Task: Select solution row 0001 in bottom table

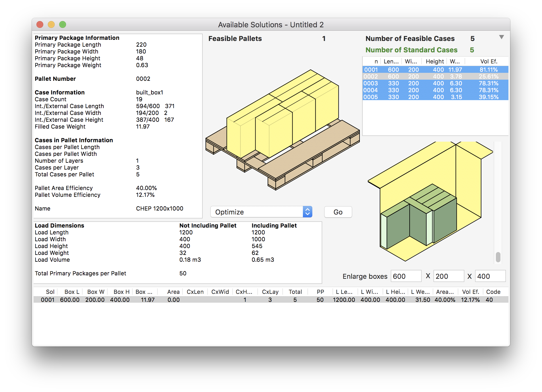Action: pos(271,300)
